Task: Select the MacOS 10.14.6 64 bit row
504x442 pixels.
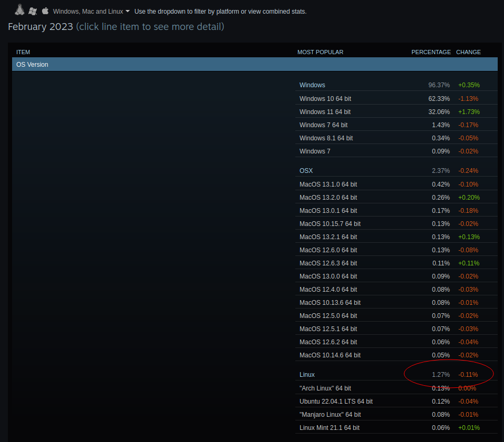Action: pyautogui.click(x=396, y=355)
